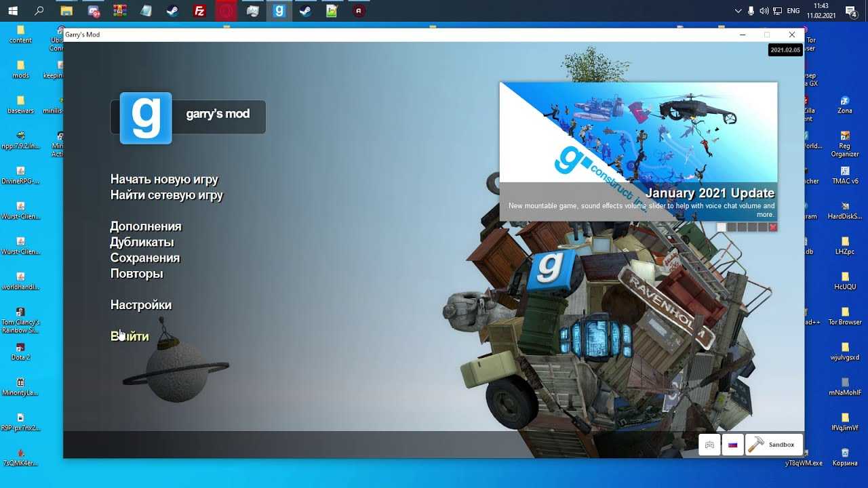Select the worldhandla desktop file
The image size is (868, 488).
(x=20, y=281)
